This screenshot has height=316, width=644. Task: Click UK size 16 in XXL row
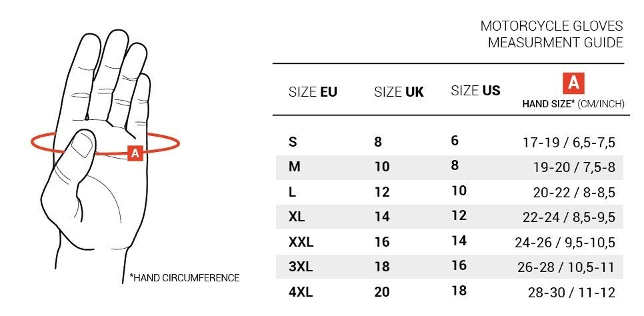click(x=382, y=241)
